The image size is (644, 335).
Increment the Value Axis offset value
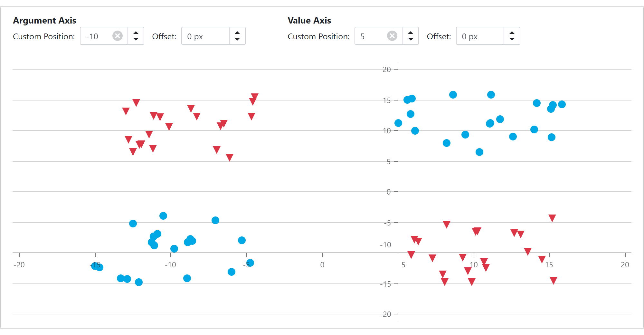tap(512, 32)
